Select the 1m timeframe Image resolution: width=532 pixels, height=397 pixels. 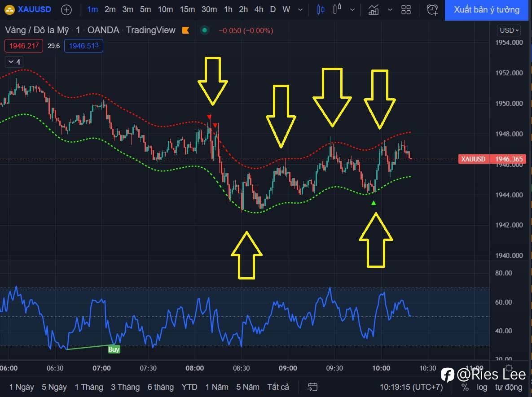92,9
